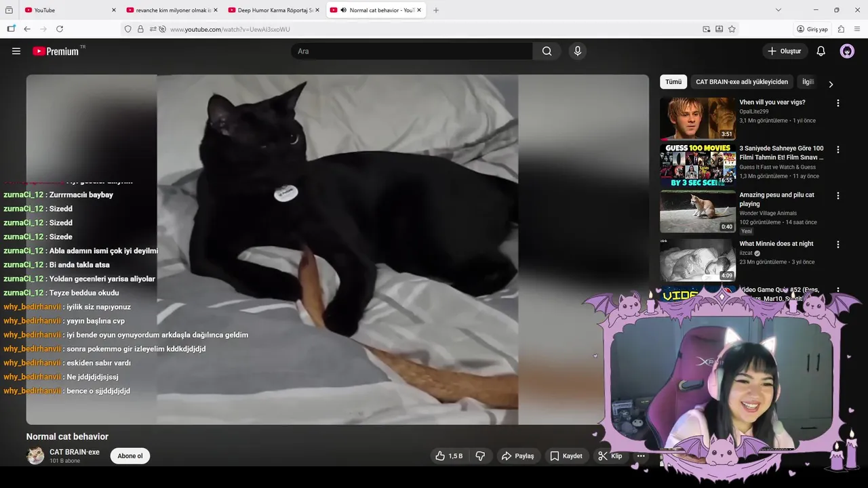Screen dimensions: 868x488
Task: Open the What Minnie does at night title
Action: click(776, 243)
